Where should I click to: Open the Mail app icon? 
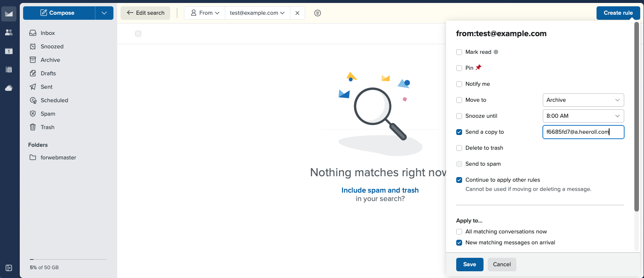pos(9,14)
